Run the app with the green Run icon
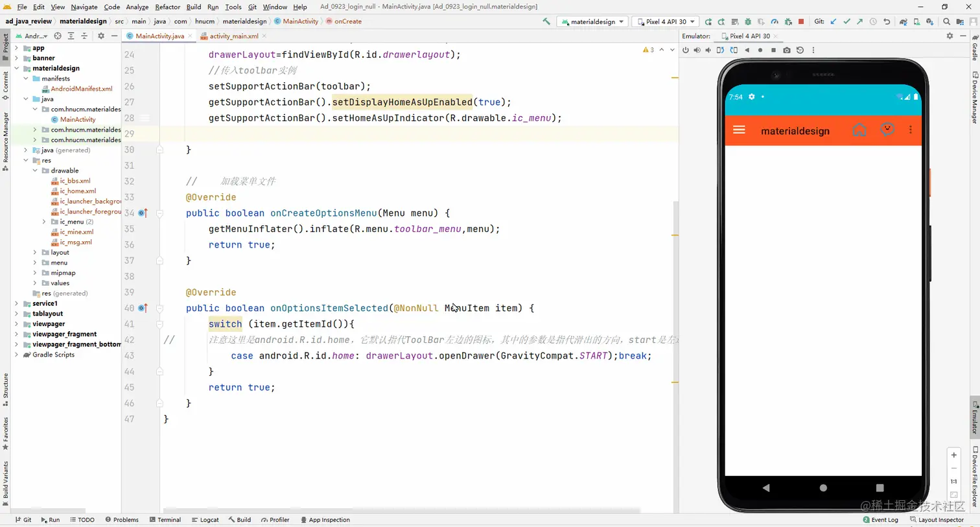The width and height of the screenshot is (980, 527). pyautogui.click(x=708, y=21)
